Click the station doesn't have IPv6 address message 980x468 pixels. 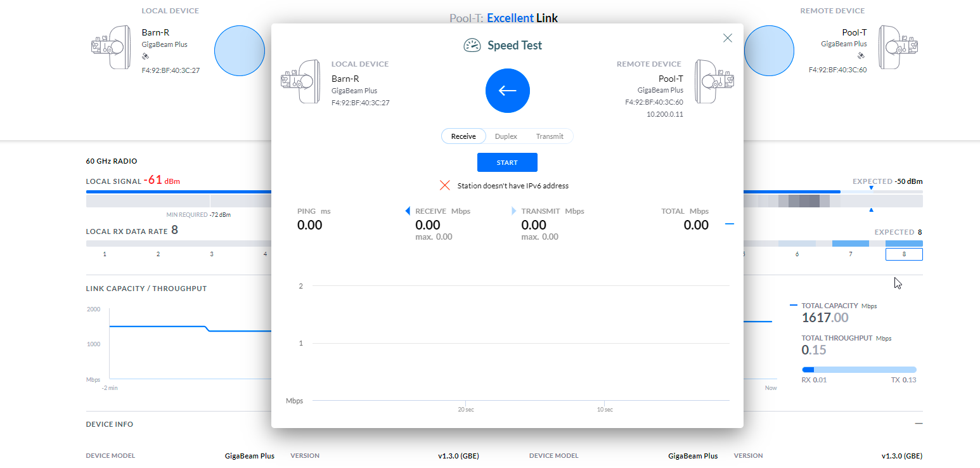(x=513, y=186)
